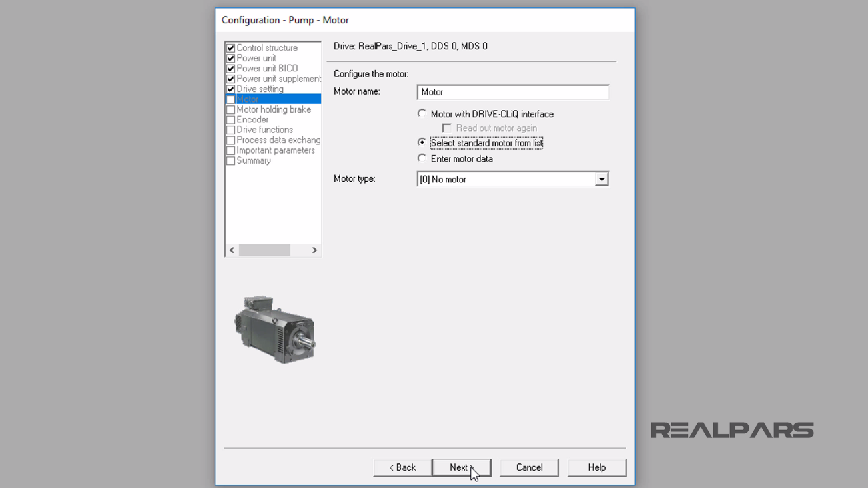Check the Summary checkbox
The width and height of the screenshot is (868, 488).
[231, 160]
